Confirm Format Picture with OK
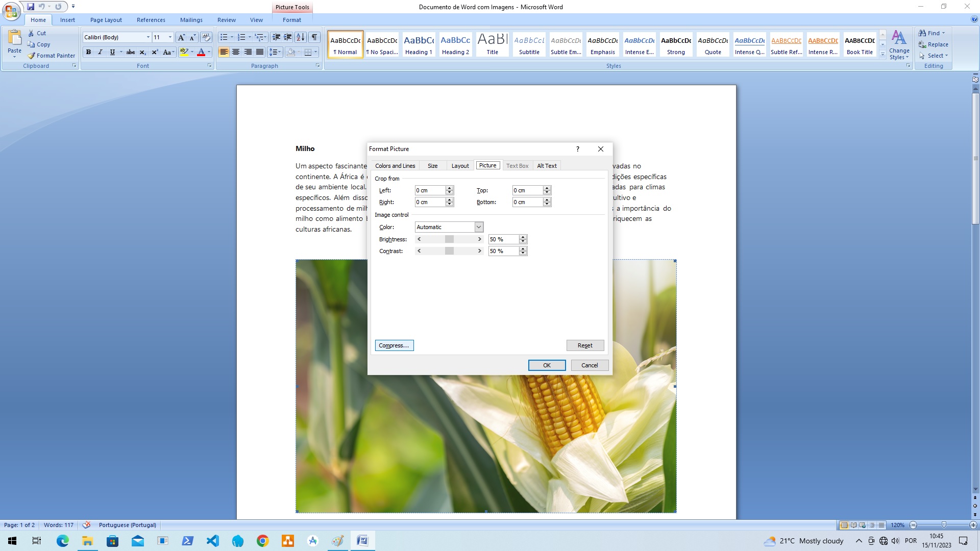The image size is (980, 551). pos(547,365)
